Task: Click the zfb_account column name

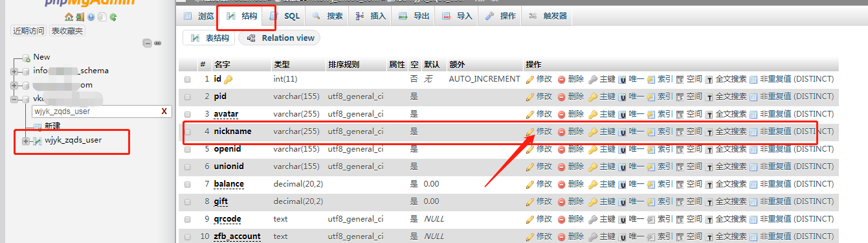Action: (x=238, y=237)
